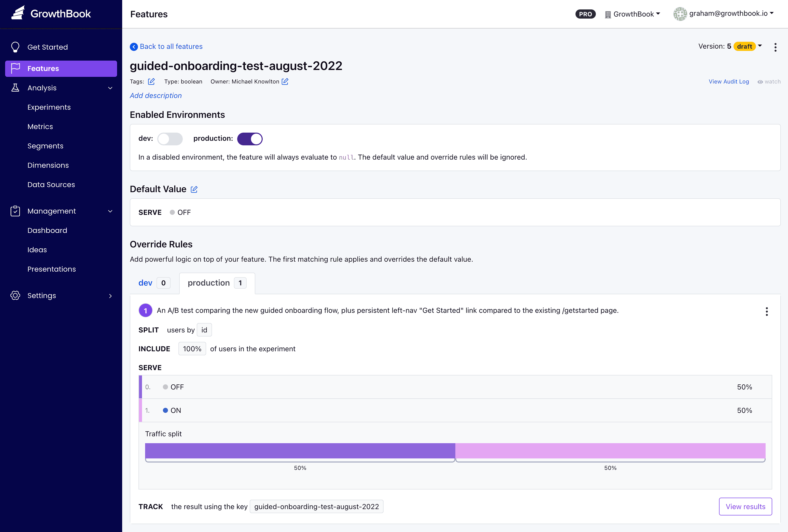Screen dimensions: 788x532
Task: Disable the production environment toggle
Action: (250, 139)
